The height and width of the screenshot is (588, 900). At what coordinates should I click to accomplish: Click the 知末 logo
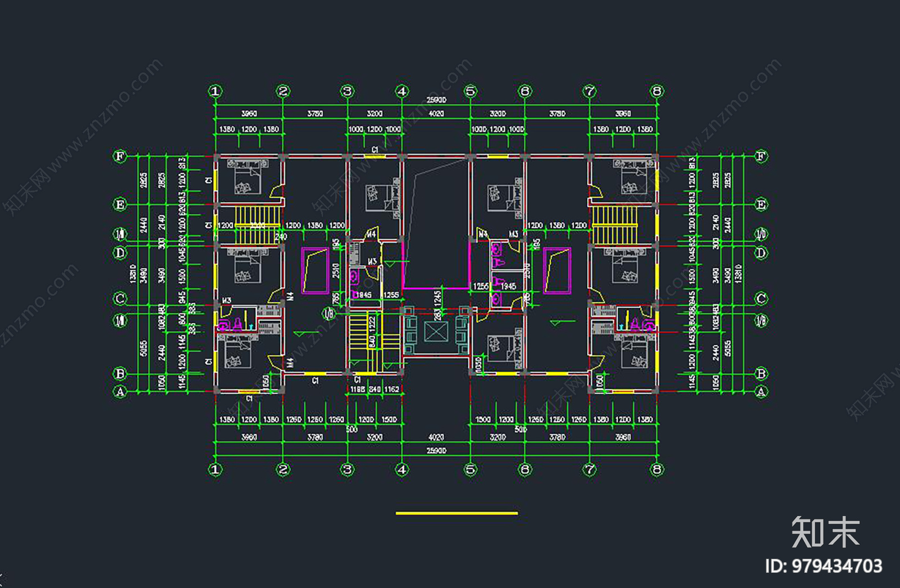825,532
